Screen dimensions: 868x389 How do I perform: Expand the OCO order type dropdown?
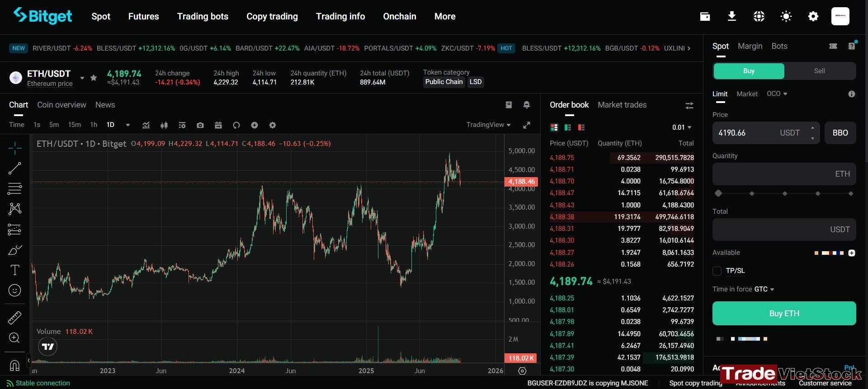tap(777, 94)
